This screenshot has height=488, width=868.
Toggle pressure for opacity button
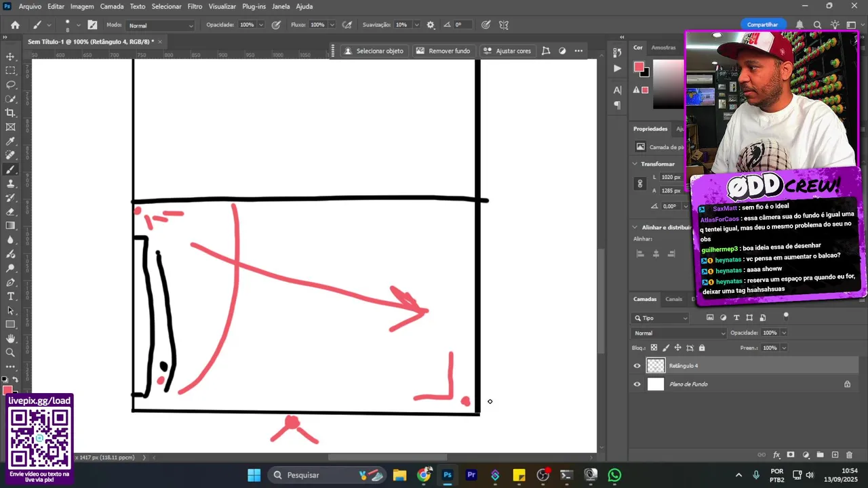click(276, 25)
